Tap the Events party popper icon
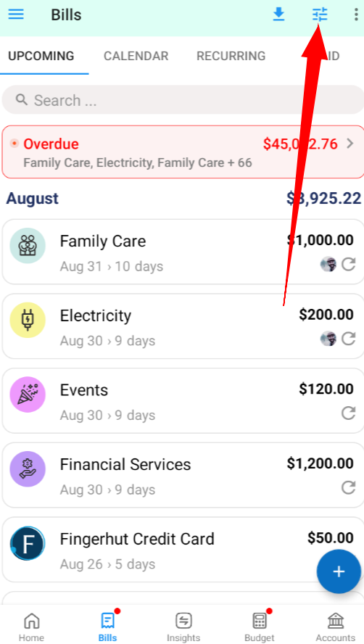The width and height of the screenshot is (364, 644). tap(28, 395)
